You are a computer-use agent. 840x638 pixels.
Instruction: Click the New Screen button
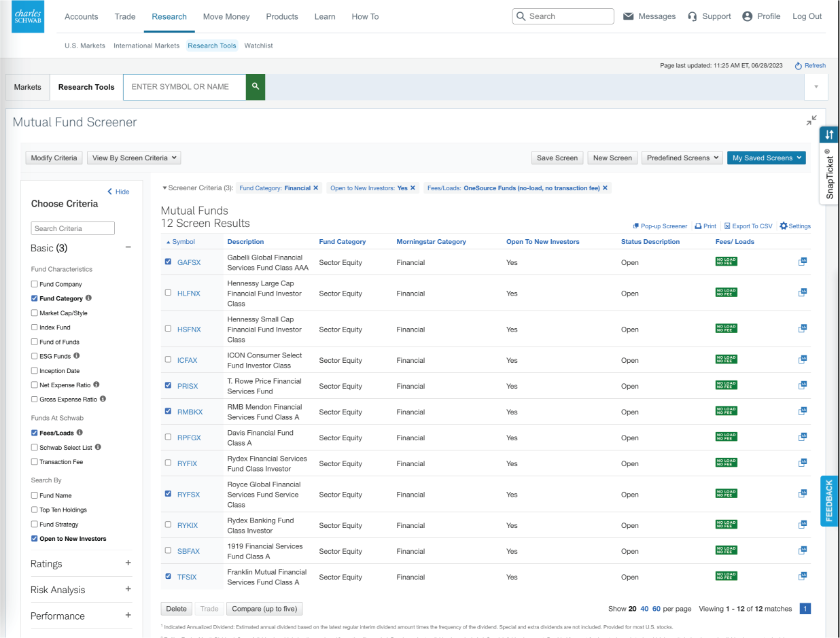[612, 158]
